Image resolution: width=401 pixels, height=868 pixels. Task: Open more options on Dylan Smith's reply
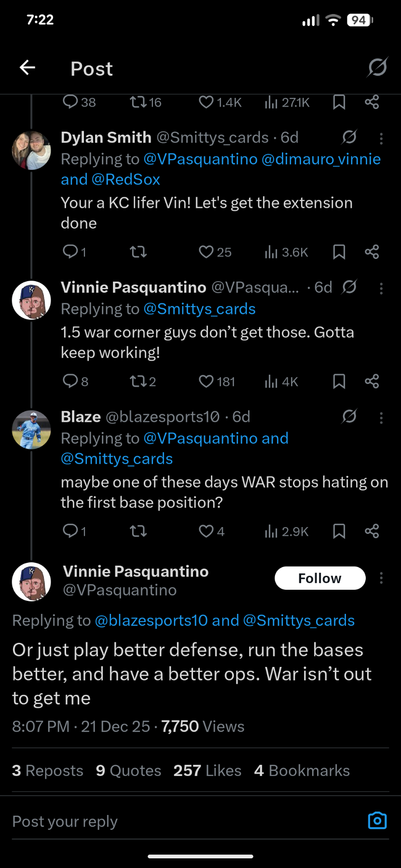(x=381, y=139)
